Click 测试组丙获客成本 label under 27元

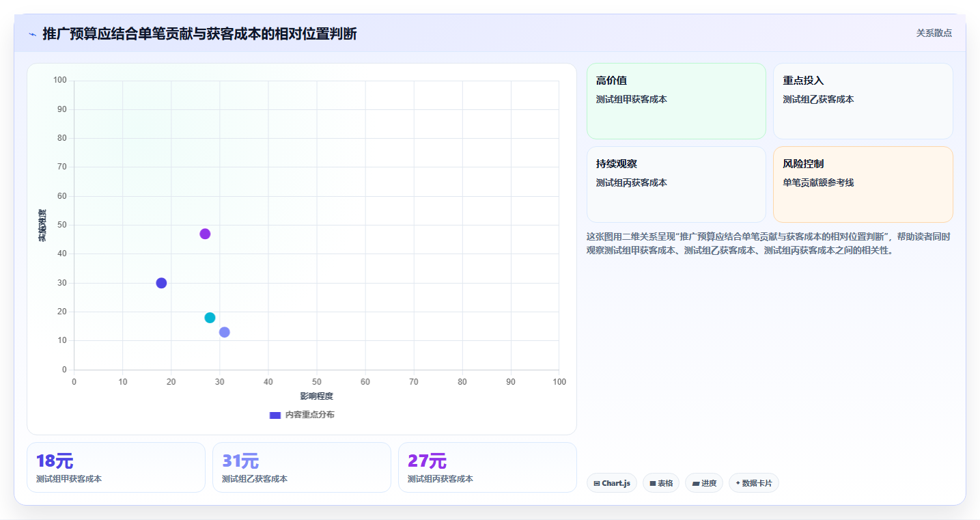440,479
